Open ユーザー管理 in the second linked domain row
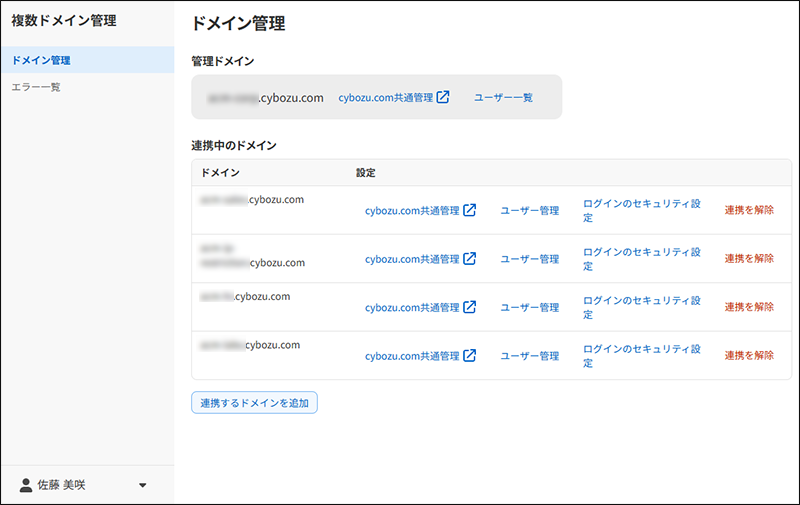800x505 pixels. (x=530, y=259)
